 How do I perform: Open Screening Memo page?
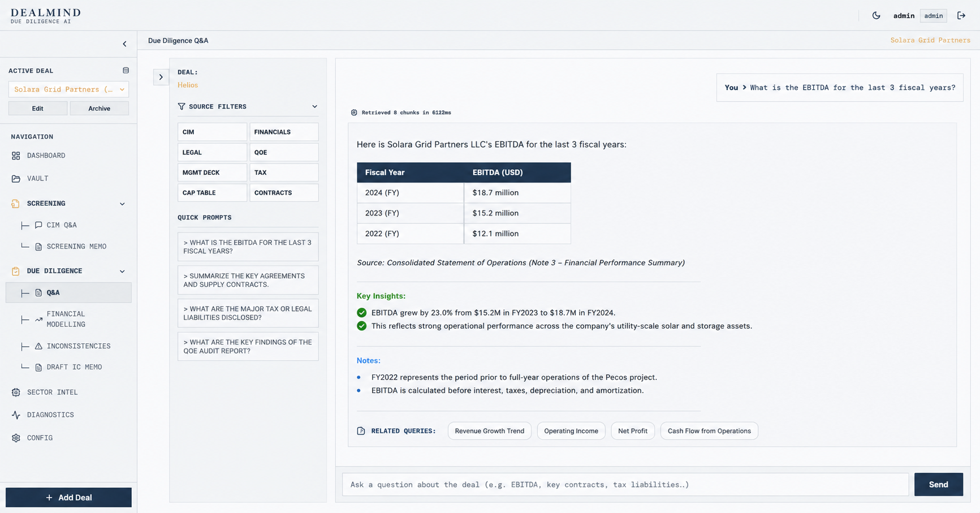point(76,247)
